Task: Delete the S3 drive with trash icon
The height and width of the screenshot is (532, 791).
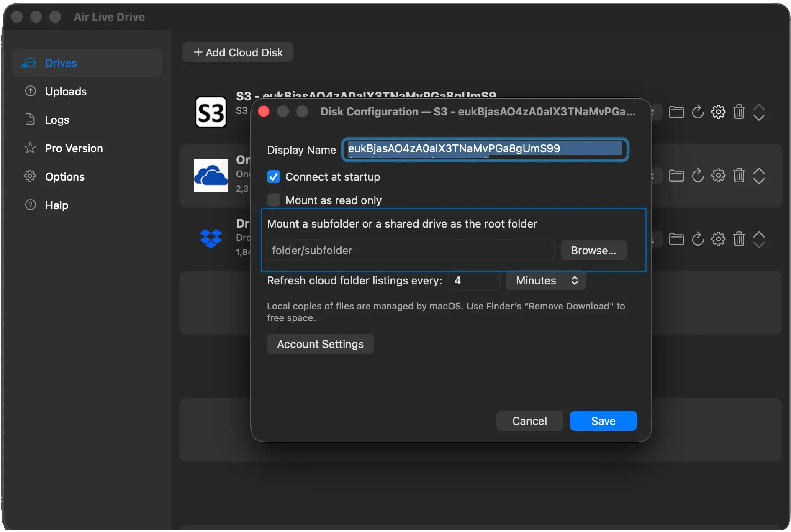Action: pos(739,112)
